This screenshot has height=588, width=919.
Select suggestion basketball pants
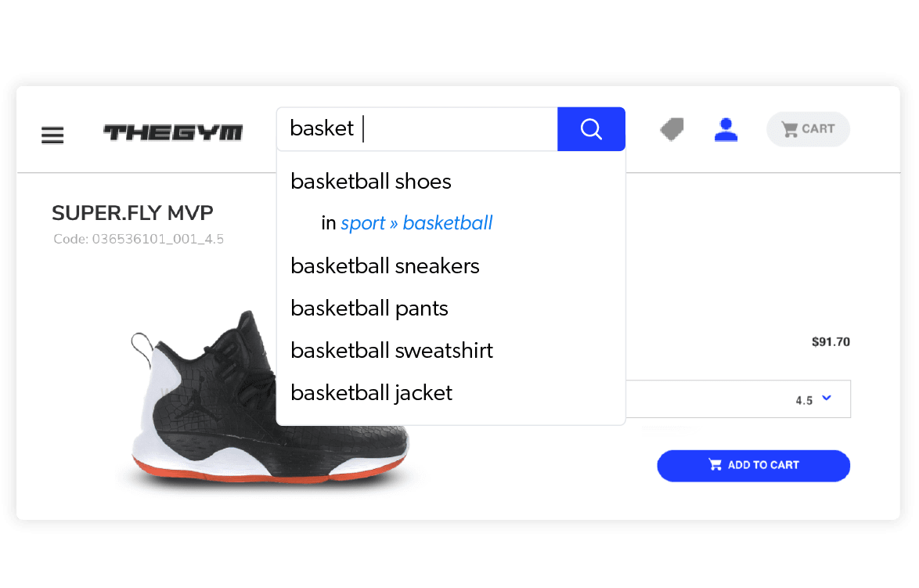[369, 308]
